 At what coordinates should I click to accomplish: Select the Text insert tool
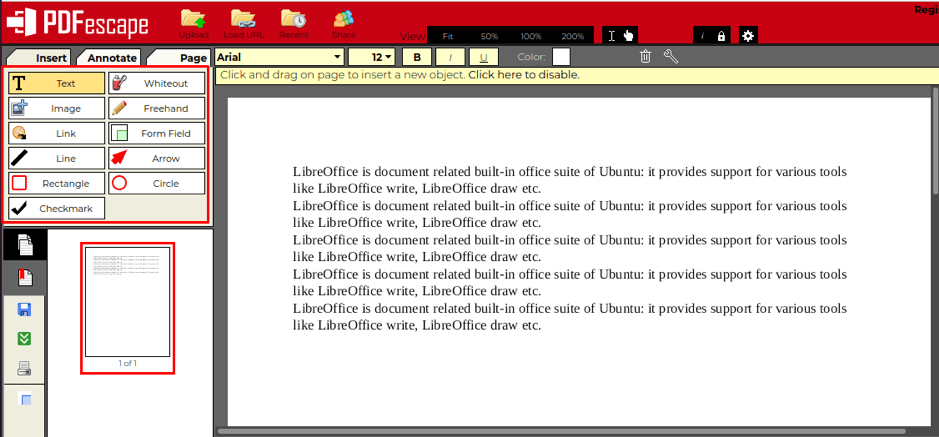tap(56, 83)
